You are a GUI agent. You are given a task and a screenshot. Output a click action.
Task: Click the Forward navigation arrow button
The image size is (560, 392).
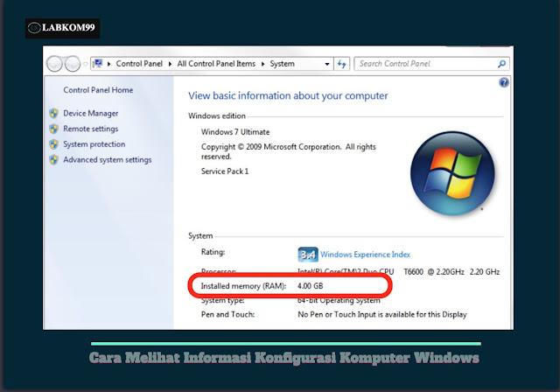click(73, 64)
